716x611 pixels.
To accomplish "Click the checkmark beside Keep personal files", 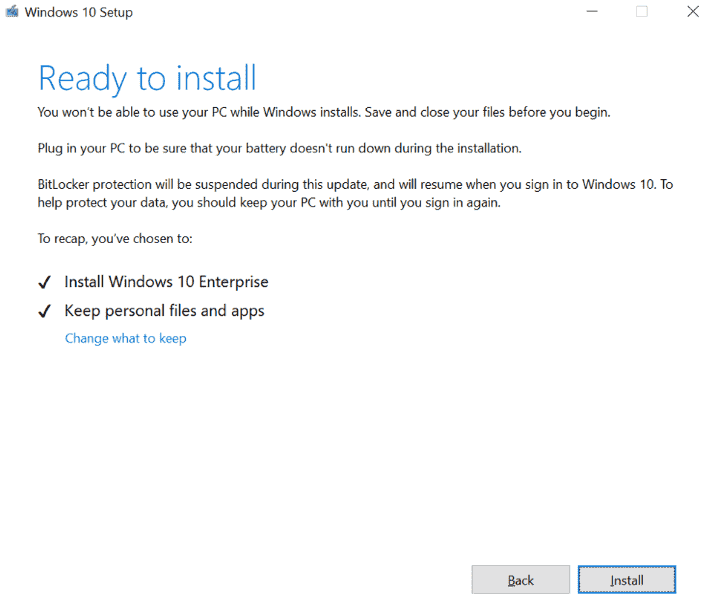I will (x=45, y=311).
